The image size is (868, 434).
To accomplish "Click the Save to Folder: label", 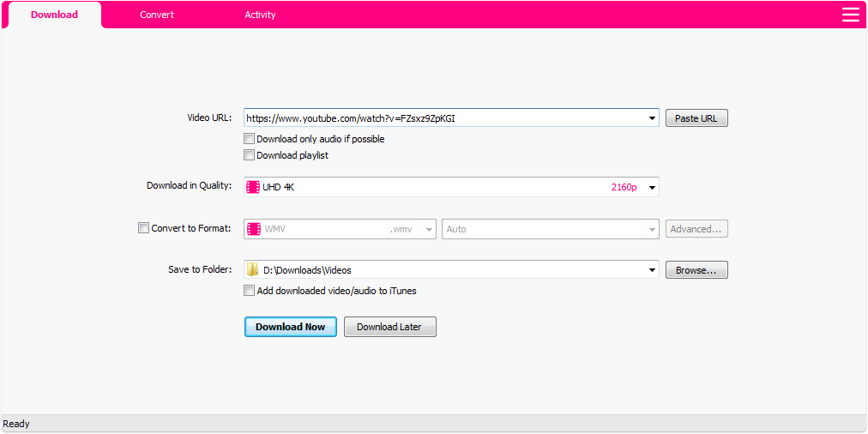I will pyautogui.click(x=200, y=269).
